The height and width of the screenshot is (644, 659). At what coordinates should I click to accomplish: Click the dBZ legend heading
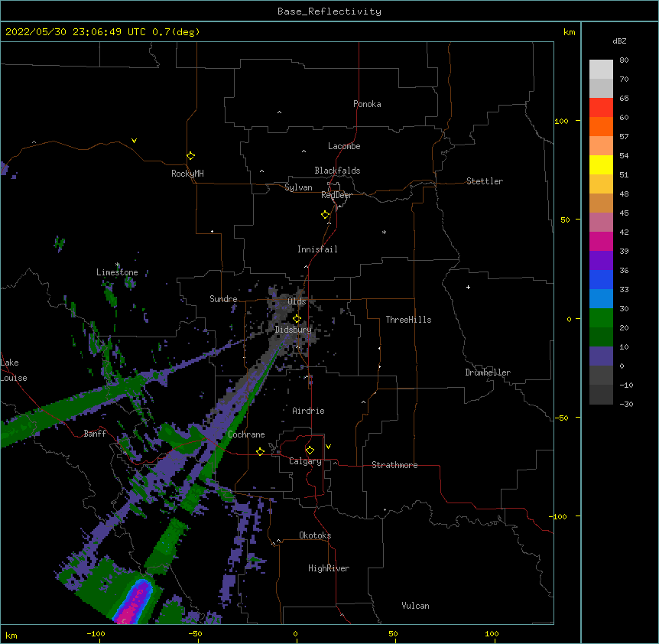click(x=619, y=41)
